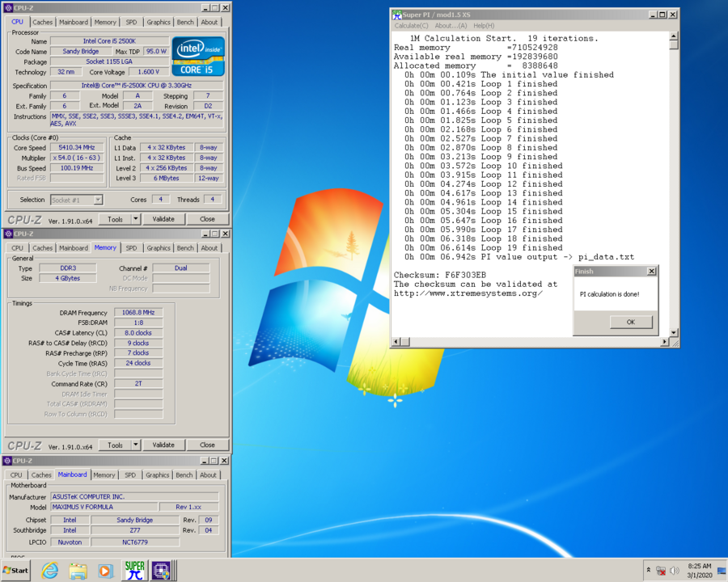The height and width of the screenshot is (582, 728).
Task: Click the DRAM Frequency 1068.8 MHz value
Action: [x=138, y=312]
